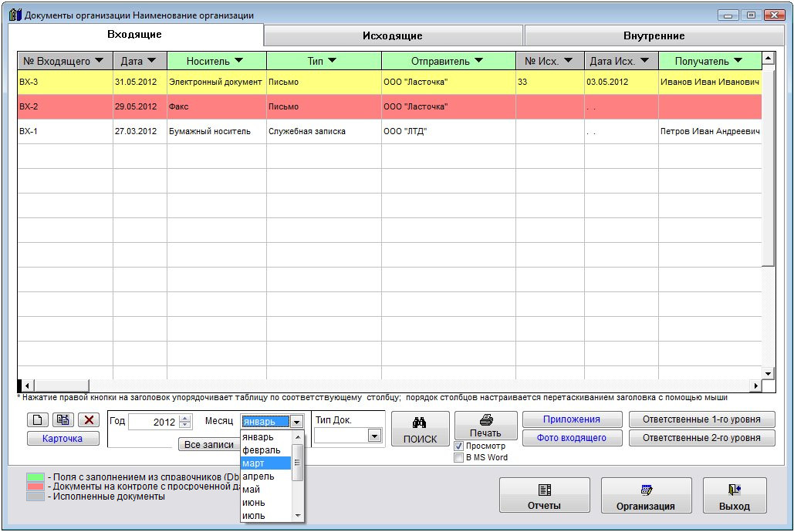
Task: Click month list scrollbar up arrow
Action: (x=298, y=437)
